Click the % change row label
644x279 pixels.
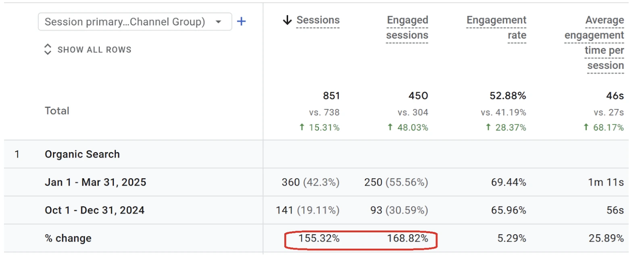tap(68, 238)
